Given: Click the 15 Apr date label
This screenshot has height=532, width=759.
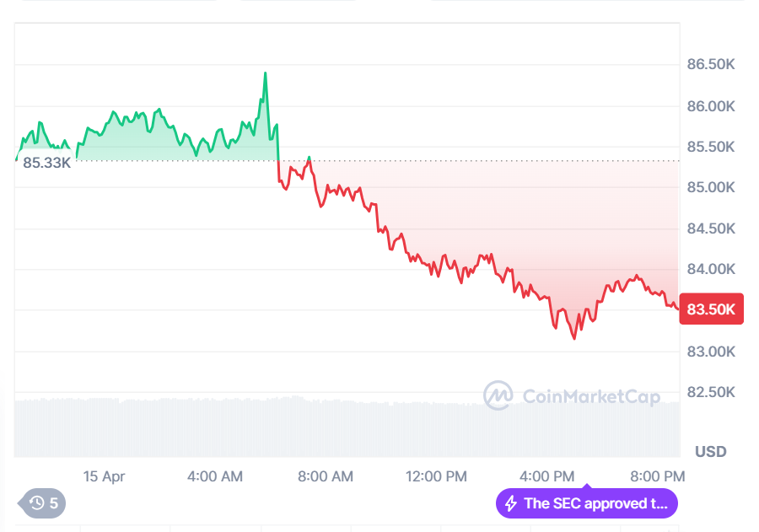Looking at the screenshot, I should pos(104,476).
